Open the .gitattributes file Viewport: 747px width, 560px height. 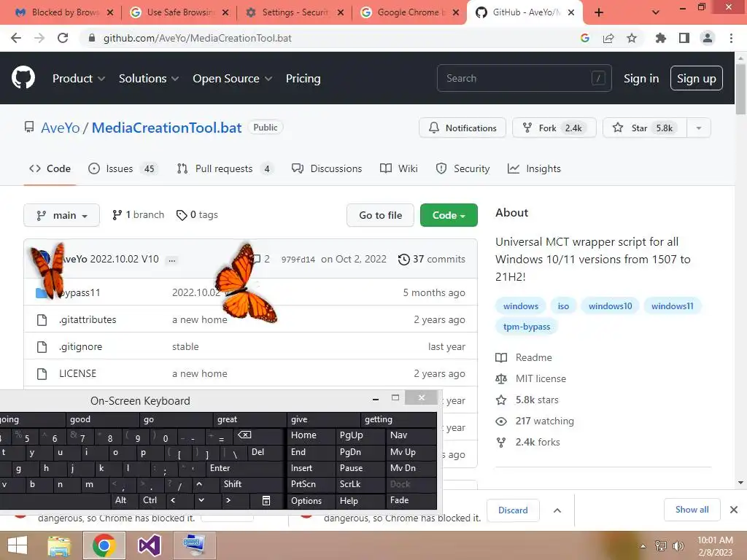pos(88,319)
